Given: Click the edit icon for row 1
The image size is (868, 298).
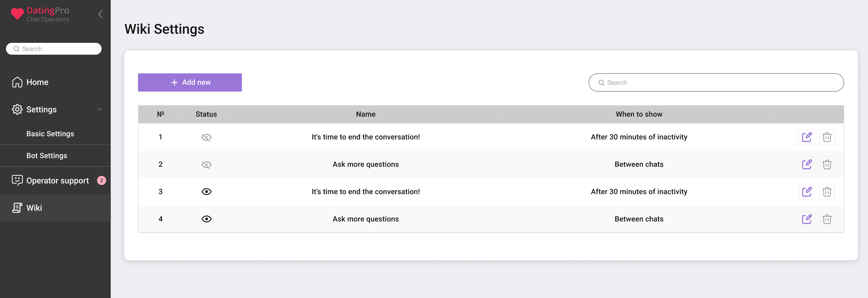Looking at the screenshot, I should click(806, 137).
